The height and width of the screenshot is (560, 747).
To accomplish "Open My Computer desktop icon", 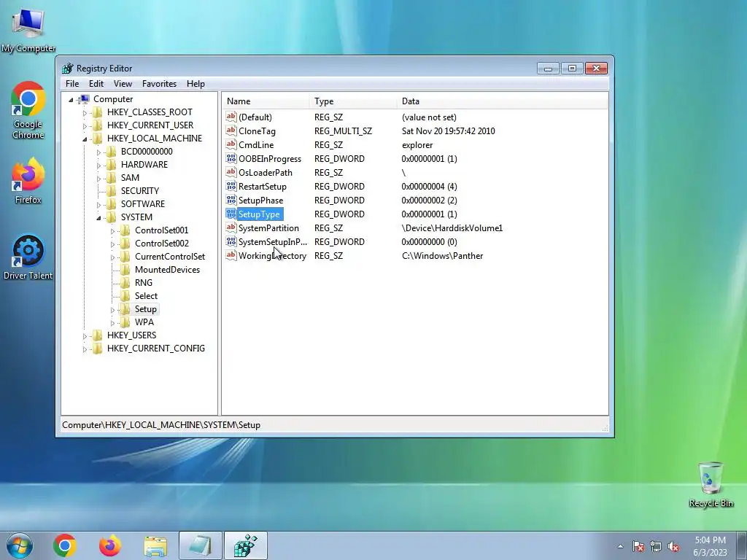I will coord(28,31).
